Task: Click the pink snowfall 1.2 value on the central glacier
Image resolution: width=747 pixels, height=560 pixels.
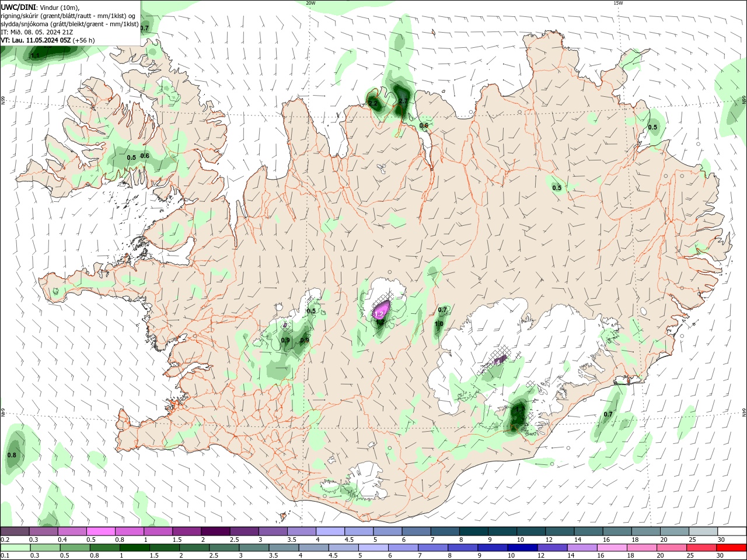Action: click(378, 314)
